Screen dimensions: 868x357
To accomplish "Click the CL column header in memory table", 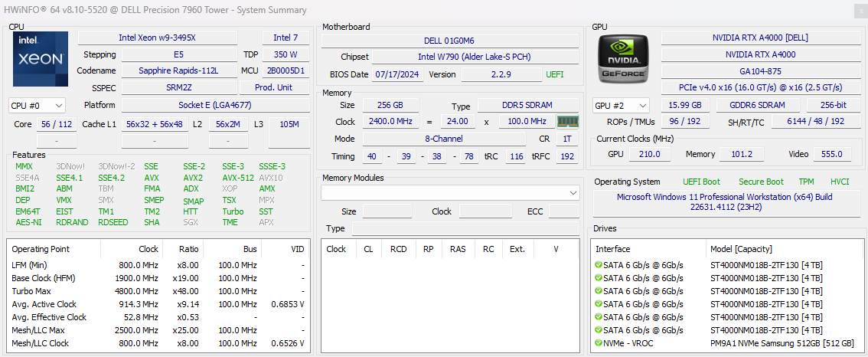I will [x=369, y=249].
